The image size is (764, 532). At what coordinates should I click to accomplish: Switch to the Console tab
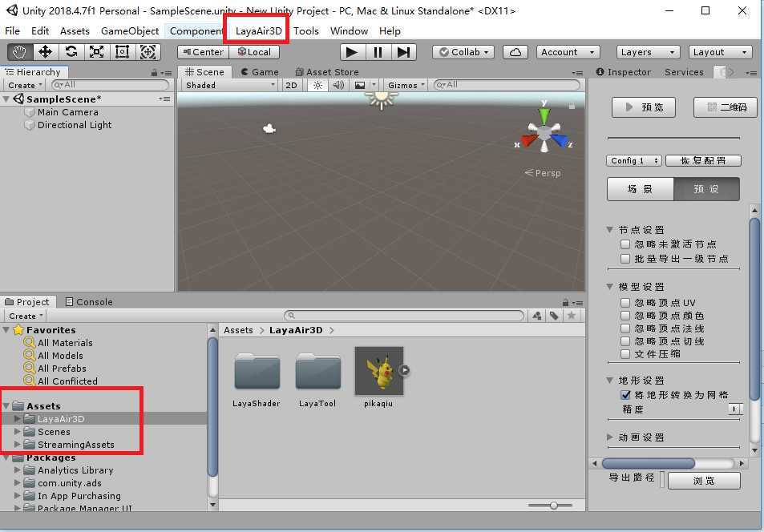point(89,302)
